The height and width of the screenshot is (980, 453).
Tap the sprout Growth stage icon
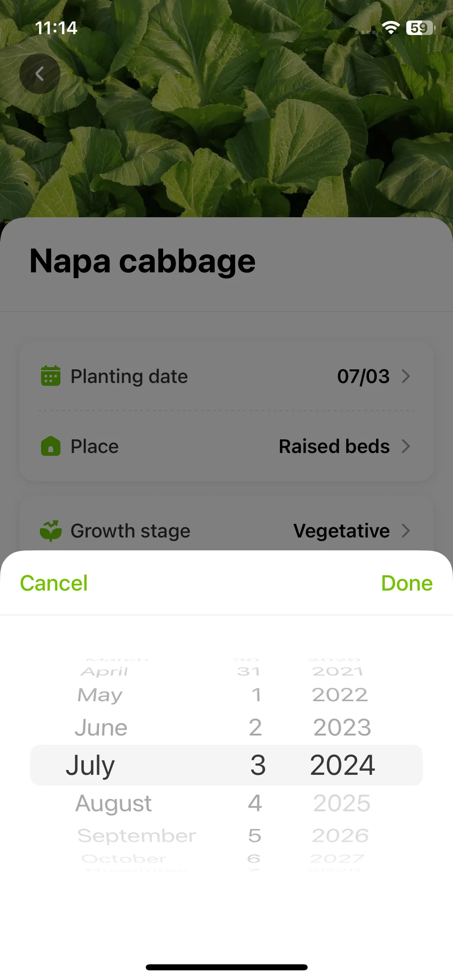point(51,531)
